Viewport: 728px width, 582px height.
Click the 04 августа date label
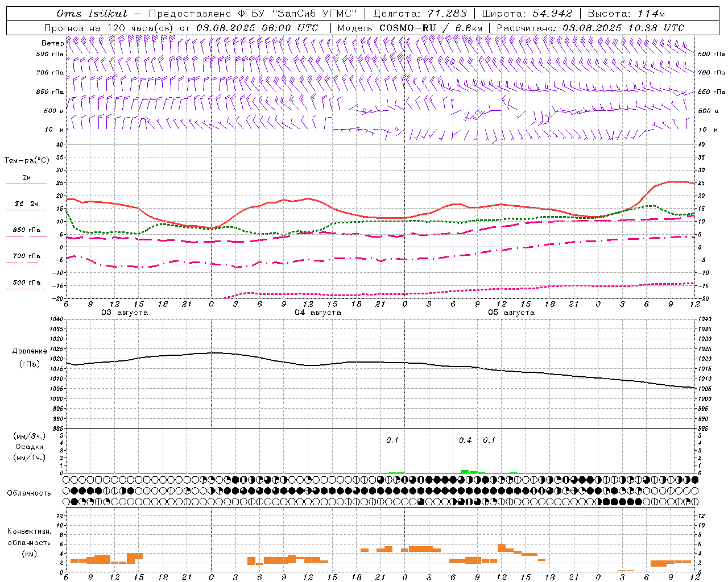[318, 313]
